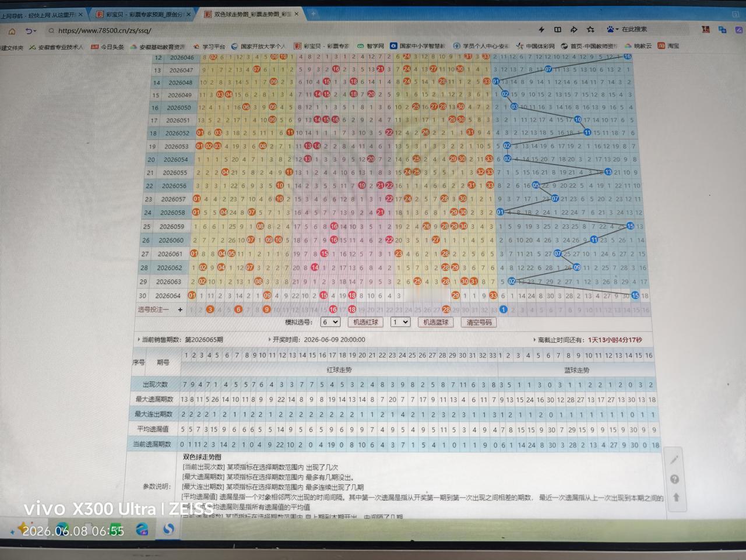This screenshot has height=560, width=746.
Task: Open the 安徽省专业技术人 bookmark
Action: coord(56,47)
